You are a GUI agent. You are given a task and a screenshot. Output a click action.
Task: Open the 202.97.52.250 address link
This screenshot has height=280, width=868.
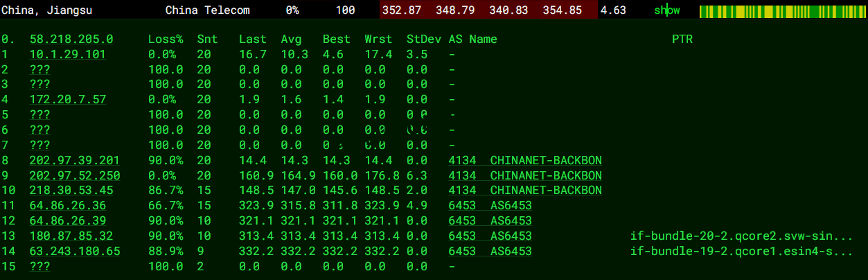(x=74, y=175)
